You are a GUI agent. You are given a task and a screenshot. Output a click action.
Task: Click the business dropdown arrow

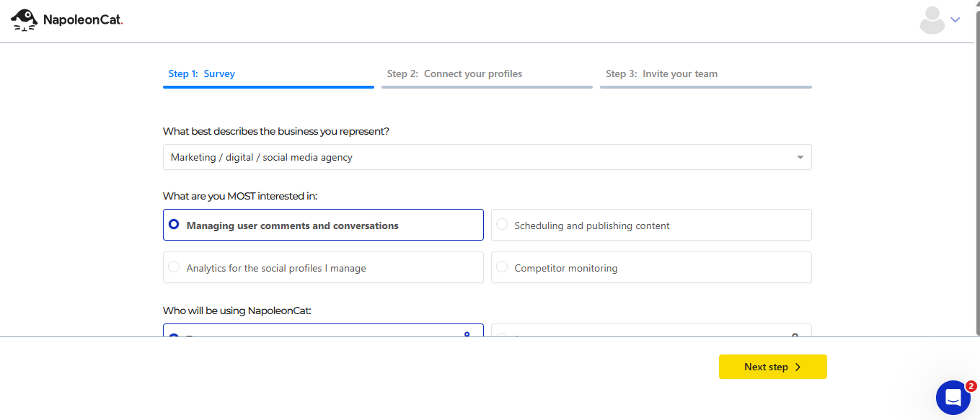click(800, 157)
